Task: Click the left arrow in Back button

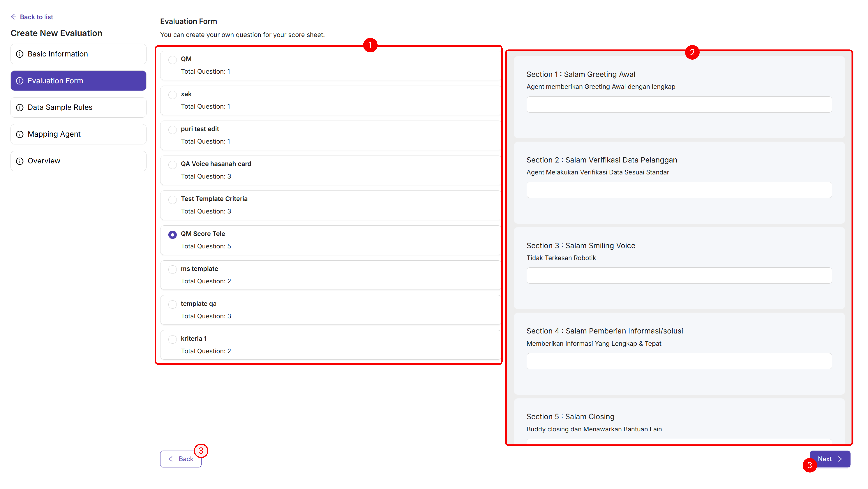Action: 172,459
